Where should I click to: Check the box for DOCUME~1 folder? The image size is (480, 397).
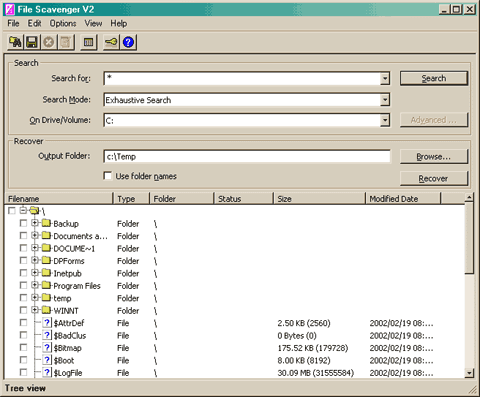pyautogui.click(x=23, y=248)
